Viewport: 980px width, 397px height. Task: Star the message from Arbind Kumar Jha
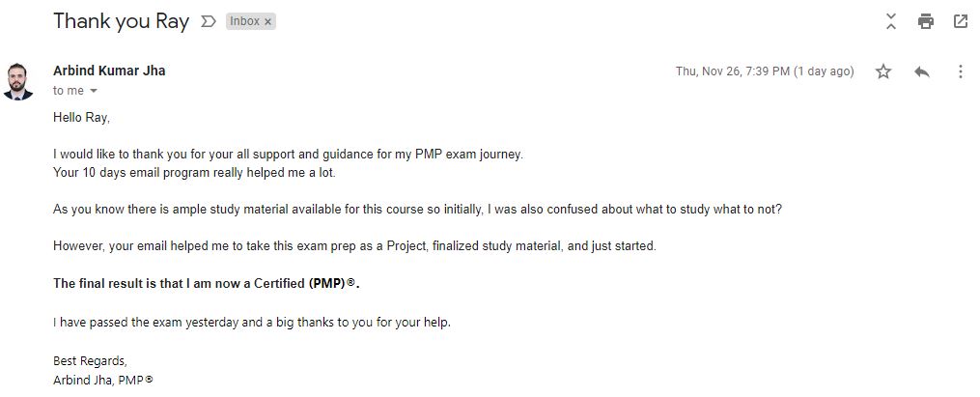point(882,71)
